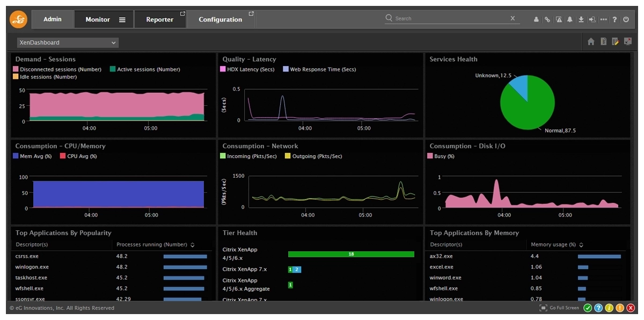The image size is (644, 320).
Task: Toggle Outgoing (Pkts/Sec) legend swatch
Action: (x=287, y=156)
